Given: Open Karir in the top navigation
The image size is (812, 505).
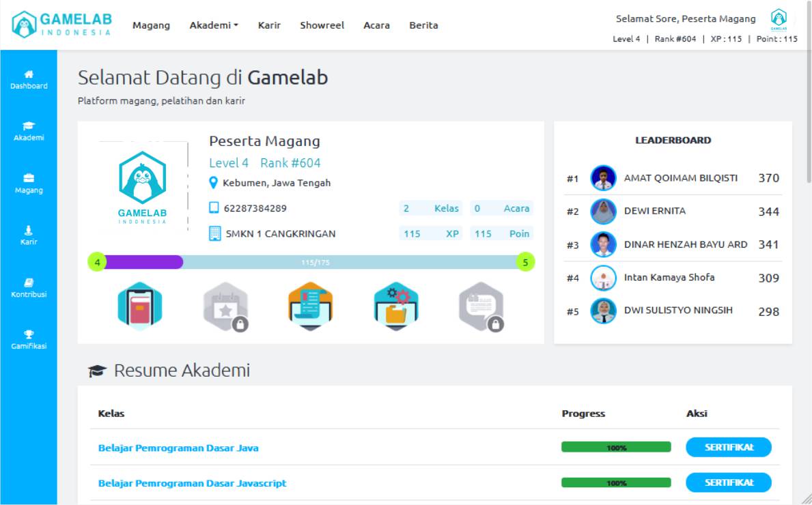Looking at the screenshot, I should click(x=269, y=25).
